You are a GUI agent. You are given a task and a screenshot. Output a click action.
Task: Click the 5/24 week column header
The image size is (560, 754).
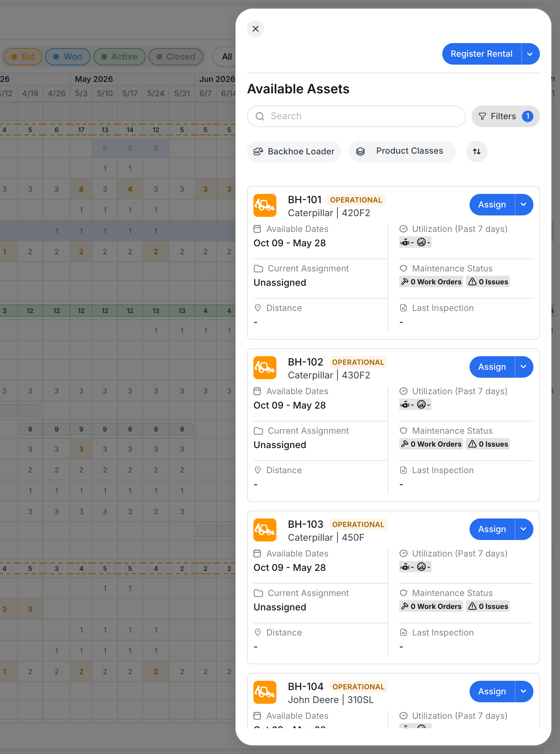[x=156, y=94]
